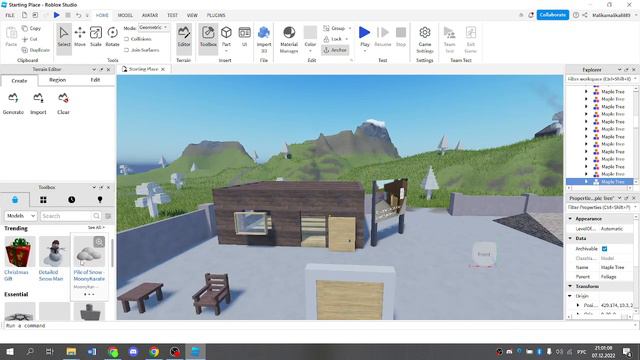Toggle the Collisions checkbox
Image resolution: width=640 pixels, height=360 pixels.
click(x=127, y=39)
